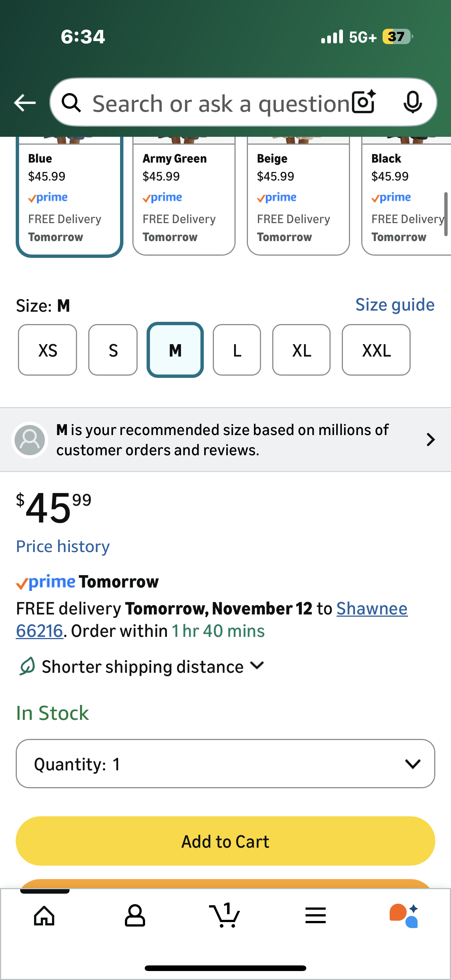Select size L
The width and height of the screenshot is (451, 980).
(x=237, y=350)
